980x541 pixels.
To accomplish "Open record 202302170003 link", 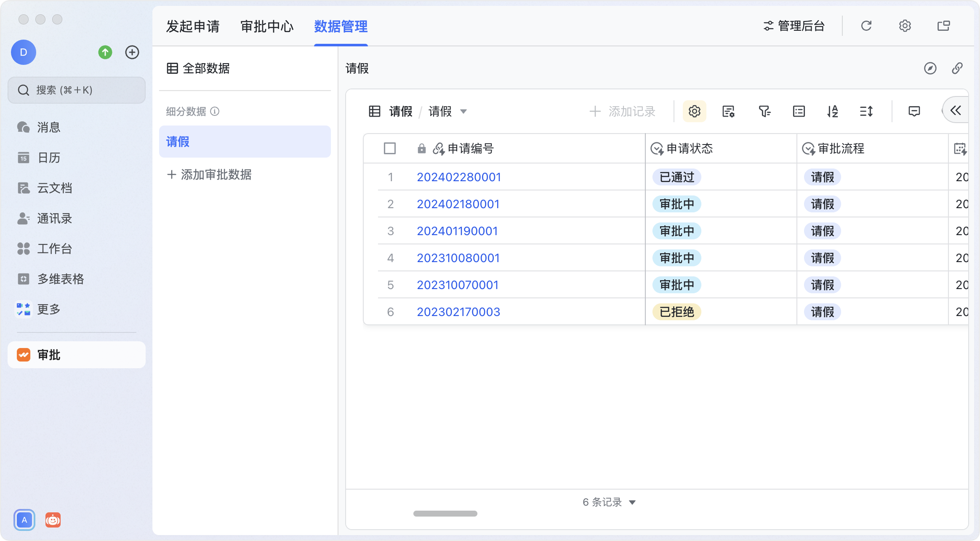I will (x=458, y=312).
